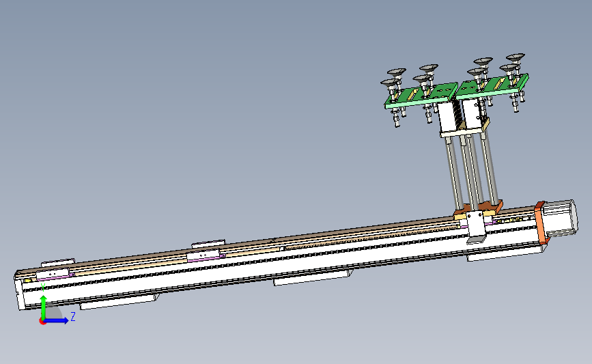The height and width of the screenshot is (364, 592).
Task: Pick the middle mounting foot beneath the rail
Action: click(x=313, y=278)
